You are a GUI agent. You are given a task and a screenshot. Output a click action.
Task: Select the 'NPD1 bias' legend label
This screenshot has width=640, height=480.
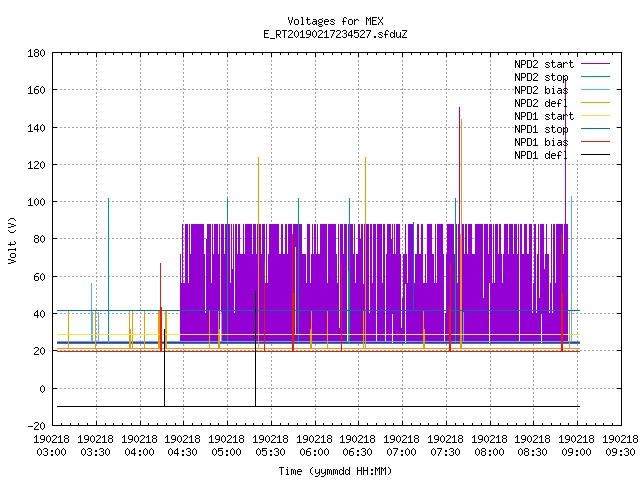(x=541, y=142)
